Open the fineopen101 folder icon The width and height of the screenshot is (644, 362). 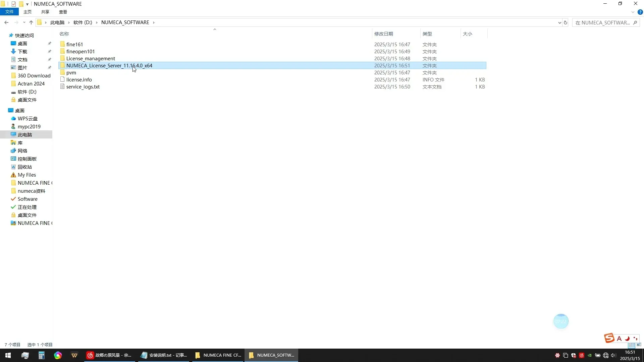(62, 51)
